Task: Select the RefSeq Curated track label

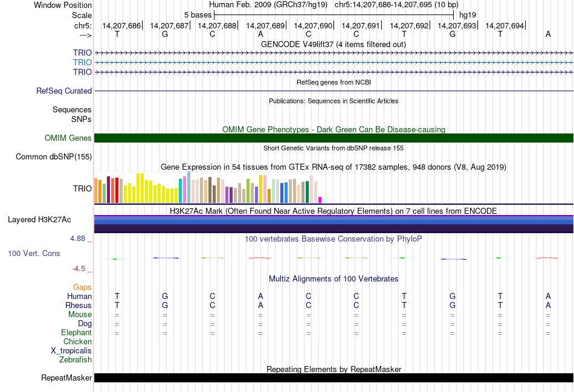Action: (63, 91)
